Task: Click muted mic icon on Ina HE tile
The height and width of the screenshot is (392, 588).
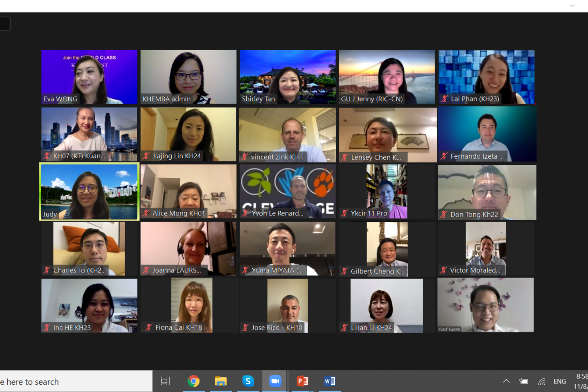Action: (x=47, y=327)
